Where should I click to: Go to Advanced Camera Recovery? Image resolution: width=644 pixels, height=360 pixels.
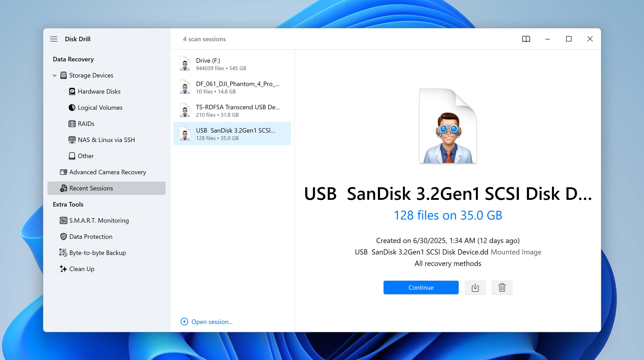[108, 172]
